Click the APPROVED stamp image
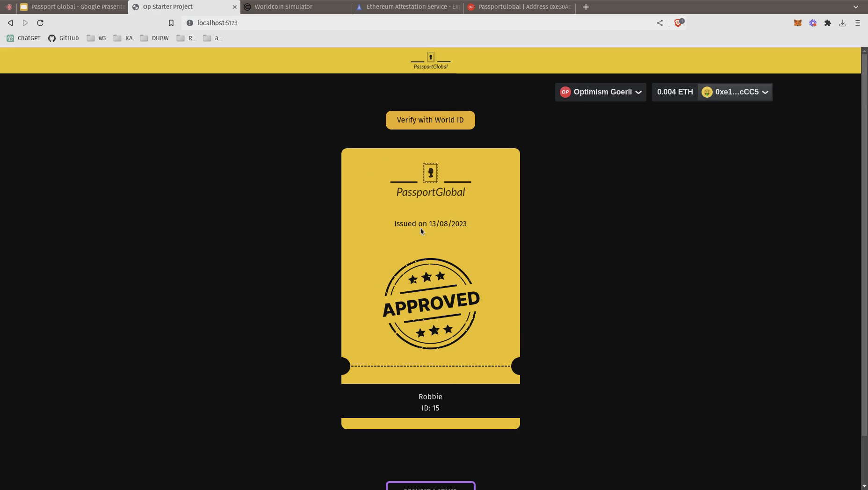This screenshot has height=490, width=868. pos(431,304)
